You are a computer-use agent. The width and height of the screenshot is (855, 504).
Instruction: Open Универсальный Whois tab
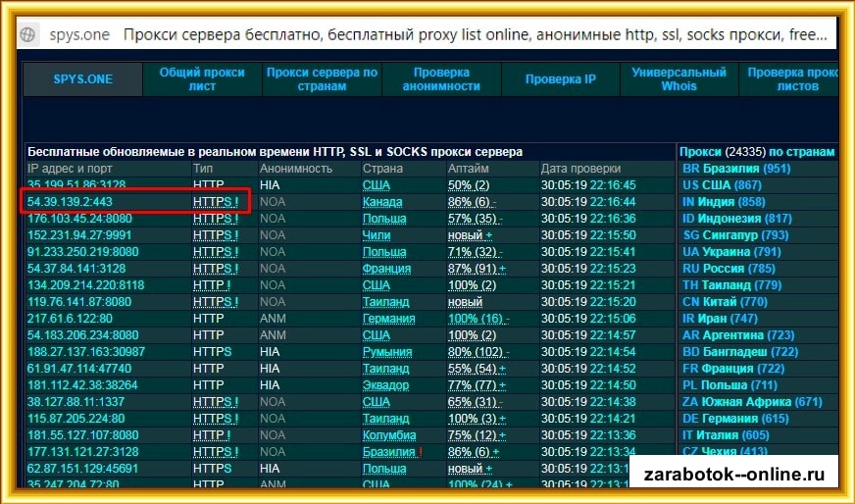(x=679, y=79)
